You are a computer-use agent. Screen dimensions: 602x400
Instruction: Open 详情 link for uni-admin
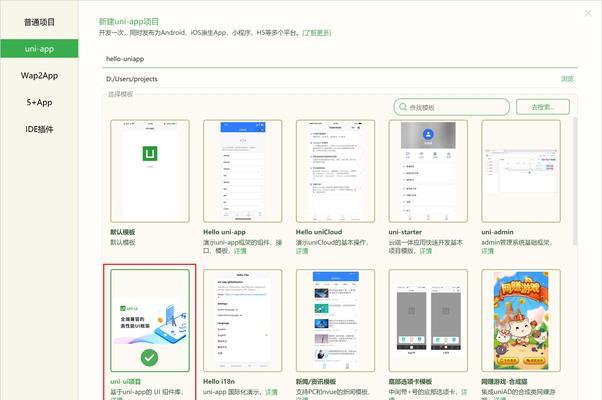(488, 251)
